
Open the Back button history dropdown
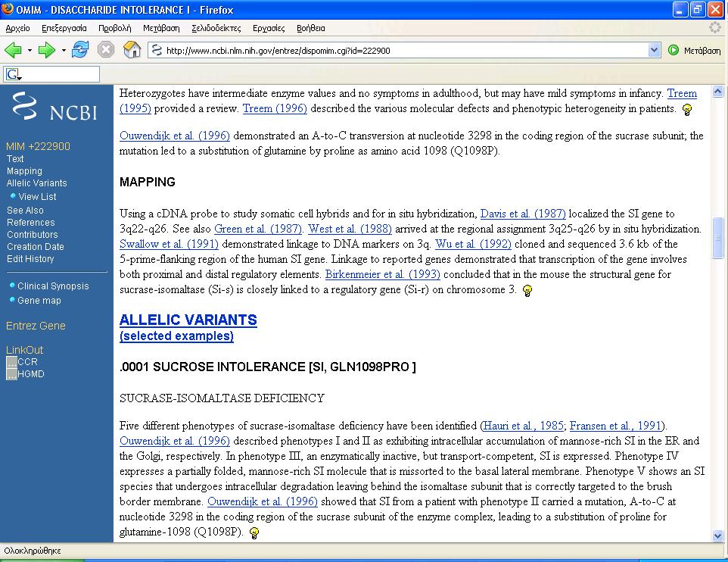point(30,50)
